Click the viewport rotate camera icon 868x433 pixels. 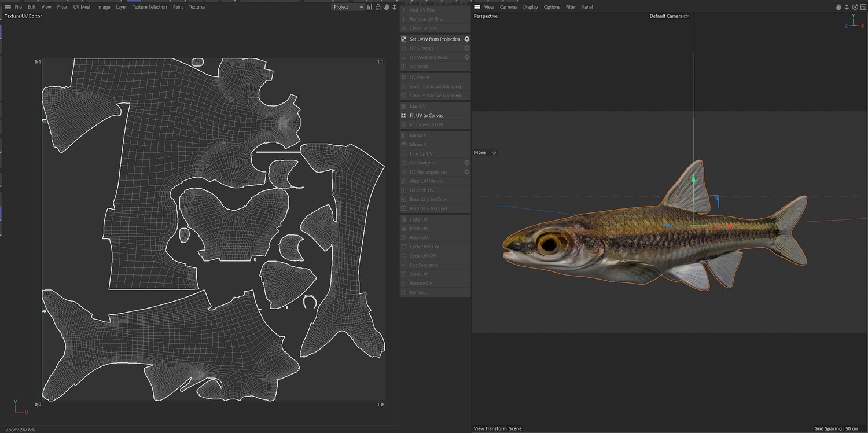click(x=855, y=7)
